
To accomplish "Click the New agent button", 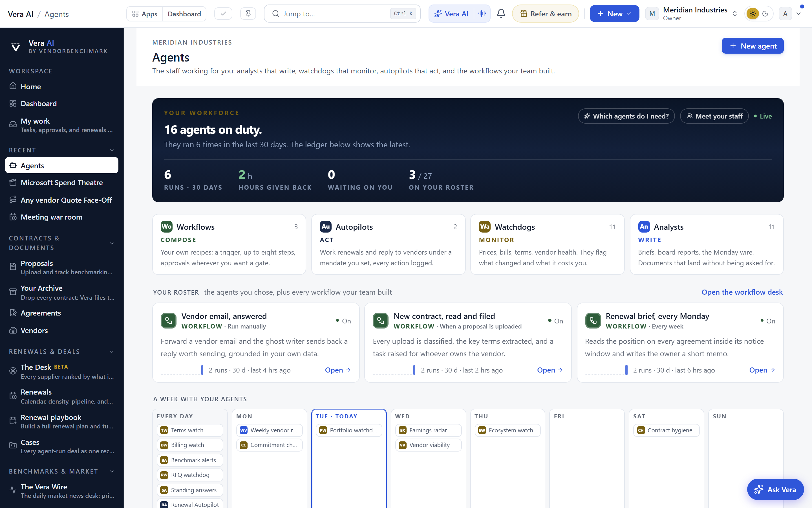I will point(752,46).
